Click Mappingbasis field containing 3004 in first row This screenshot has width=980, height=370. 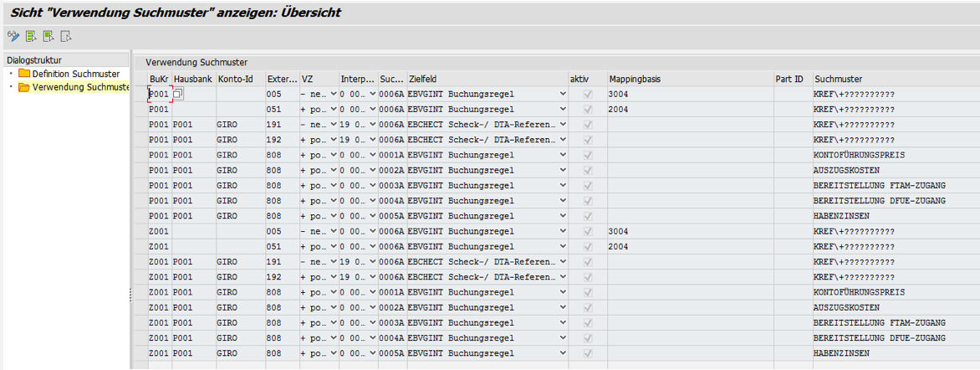coord(687,95)
